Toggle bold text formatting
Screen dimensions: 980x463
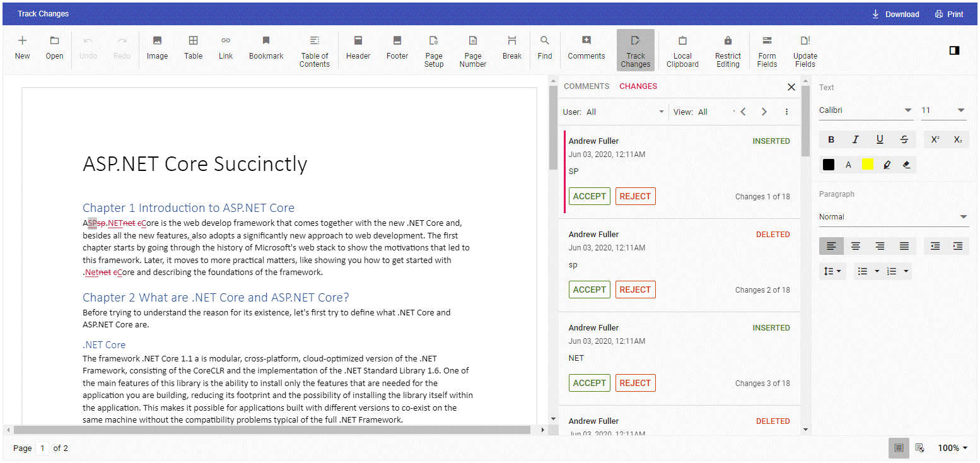point(831,139)
